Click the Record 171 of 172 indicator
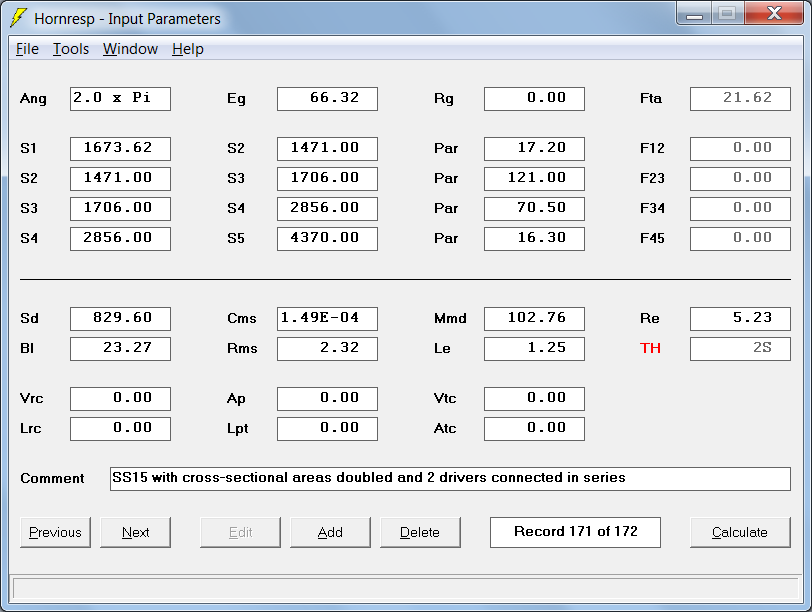Image resolution: width=812 pixels, height=612 pixels. pyautogui.click(x=575, y=532)
